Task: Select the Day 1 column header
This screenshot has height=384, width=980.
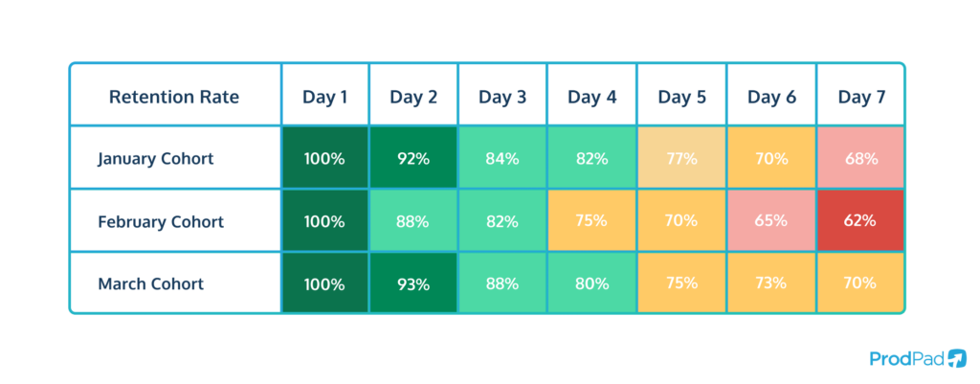Action: click(324, 97)
